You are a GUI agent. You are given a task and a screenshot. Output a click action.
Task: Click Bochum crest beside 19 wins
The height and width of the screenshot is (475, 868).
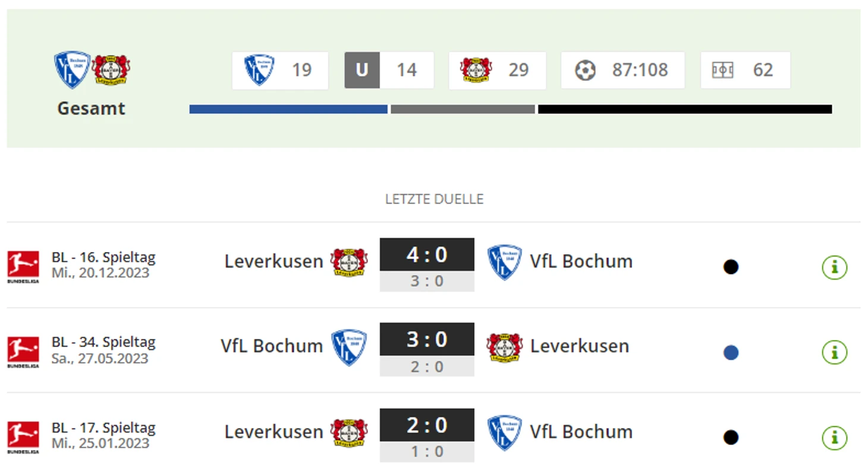(x=259, y=70)
